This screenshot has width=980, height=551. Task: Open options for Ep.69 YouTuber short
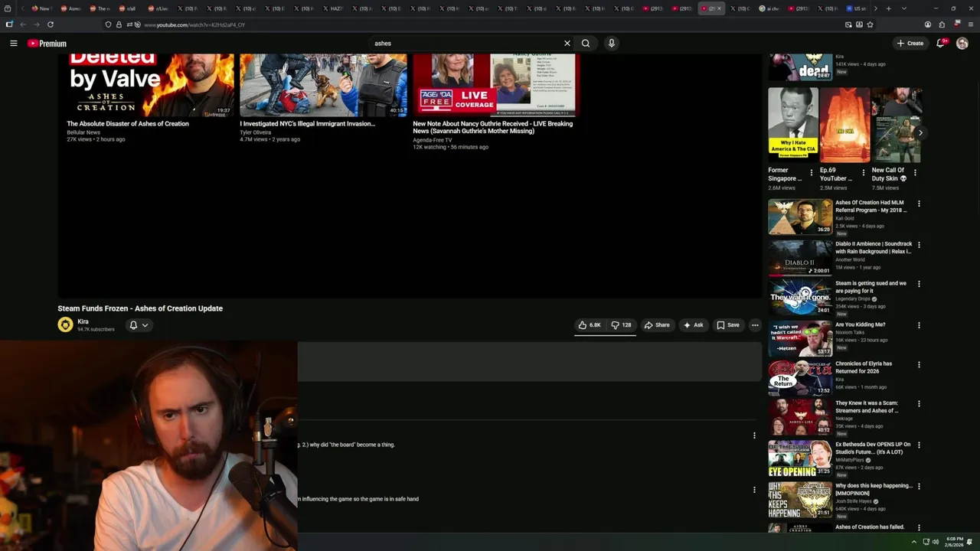click(x=863, y=172)
